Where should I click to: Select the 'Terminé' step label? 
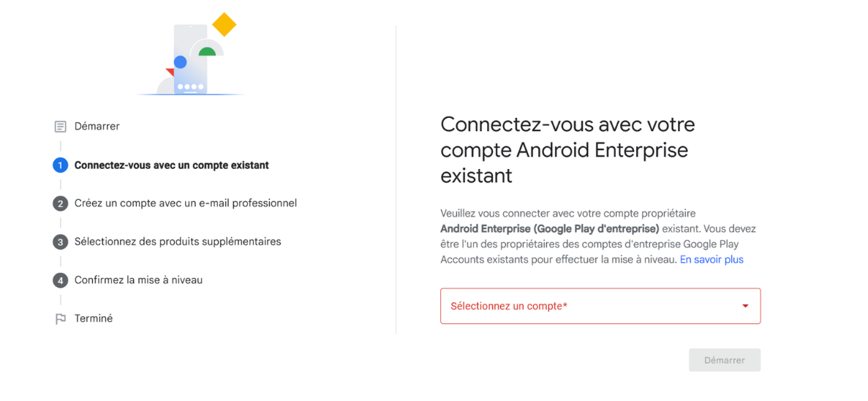click(x=94, y=319)
